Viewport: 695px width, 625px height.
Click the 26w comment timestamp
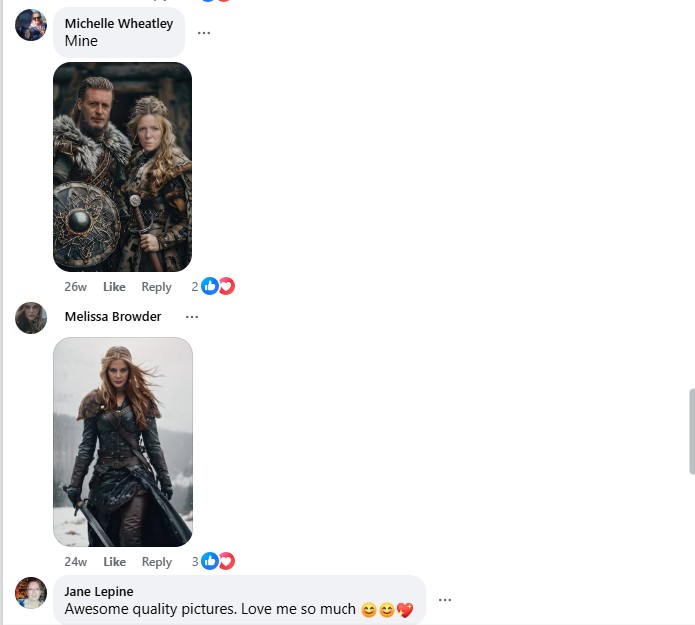click(x=75, y=287)
